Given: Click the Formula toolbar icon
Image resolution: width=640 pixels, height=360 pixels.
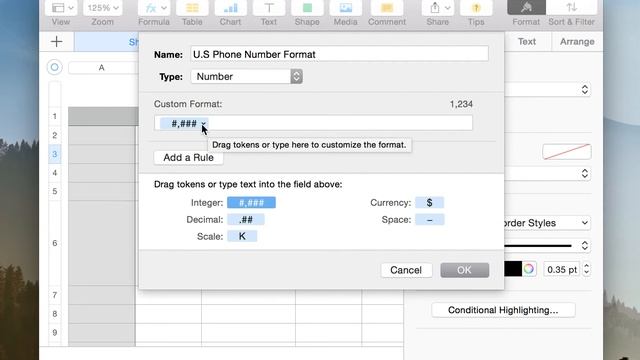Looking at the screenshot, I should point(153,8).
